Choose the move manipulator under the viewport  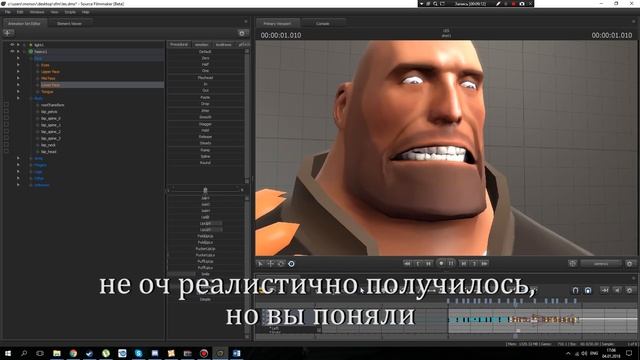[271, 264]
